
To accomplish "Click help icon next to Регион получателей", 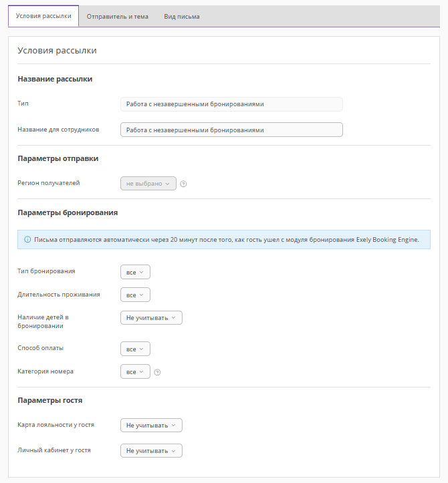I will pos(183,184).
